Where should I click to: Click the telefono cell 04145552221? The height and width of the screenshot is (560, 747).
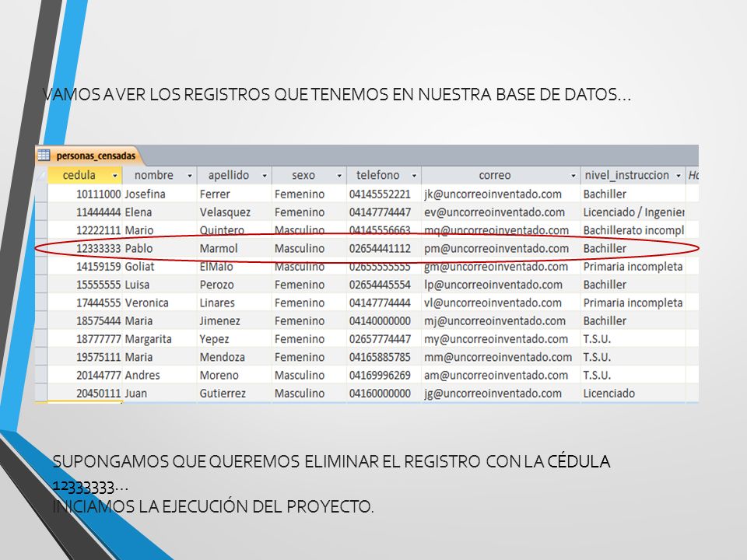coord(384,194)
